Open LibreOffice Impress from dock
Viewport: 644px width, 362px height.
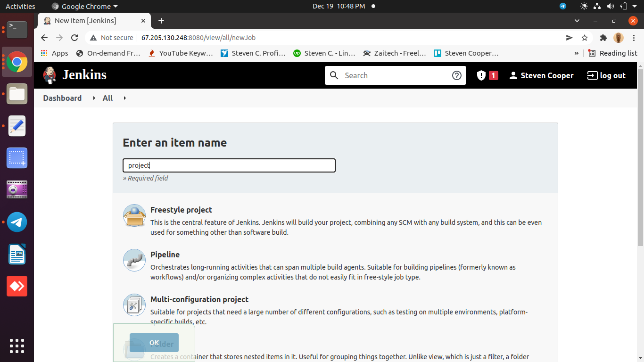[17, 254]
